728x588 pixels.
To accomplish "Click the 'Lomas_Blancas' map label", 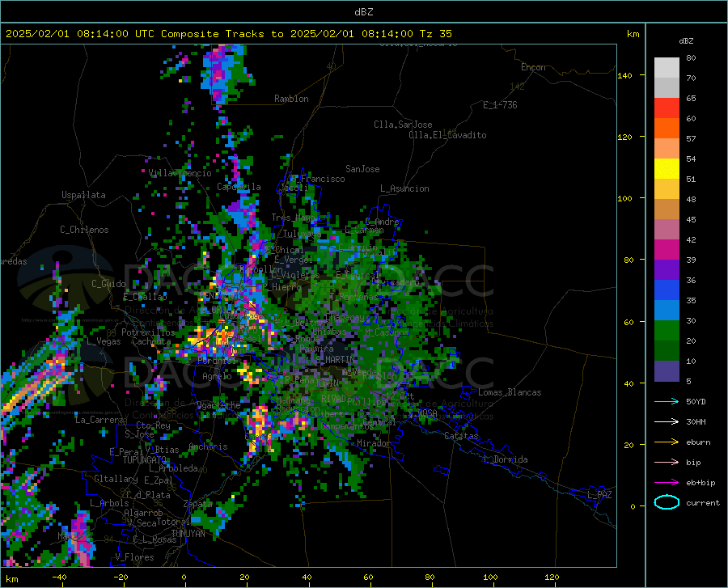I will pyautogui.click(x=510, y=392).
